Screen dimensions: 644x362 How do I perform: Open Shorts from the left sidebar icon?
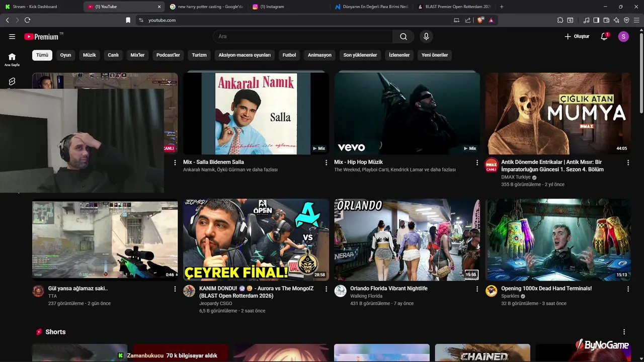[12, 81]
